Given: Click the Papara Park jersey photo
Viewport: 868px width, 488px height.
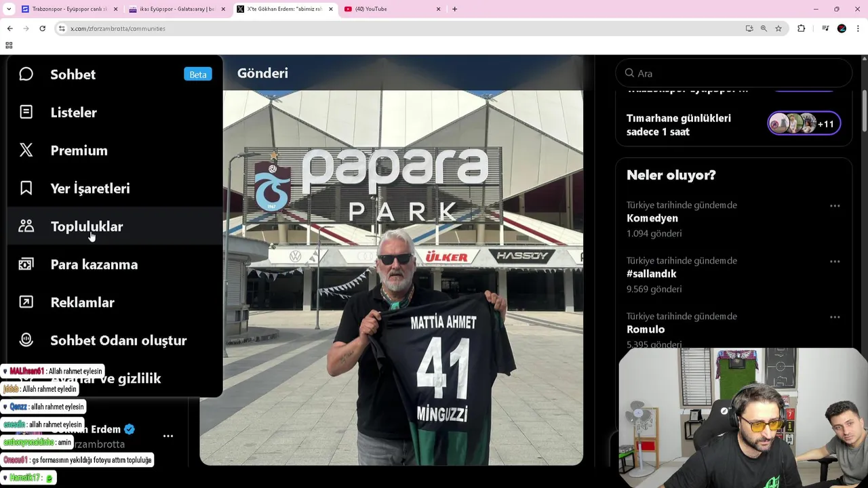Looking at the screenshot, I should [403, 278].
